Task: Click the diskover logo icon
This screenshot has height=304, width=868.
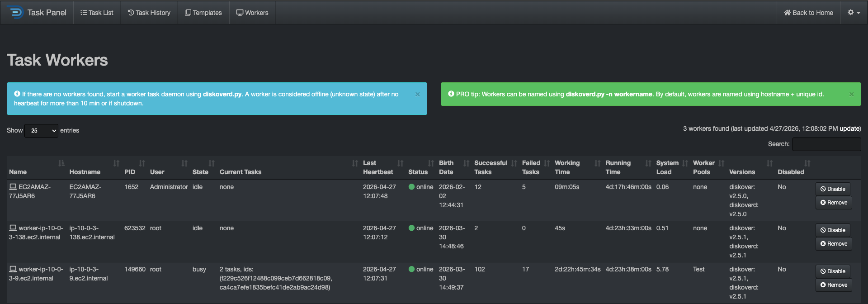Action: [15, 12]
